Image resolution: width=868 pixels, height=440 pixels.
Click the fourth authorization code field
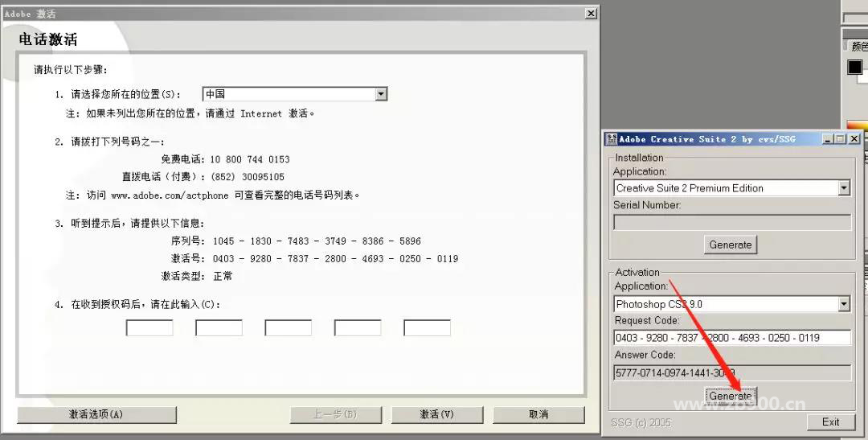pos(358,327)
